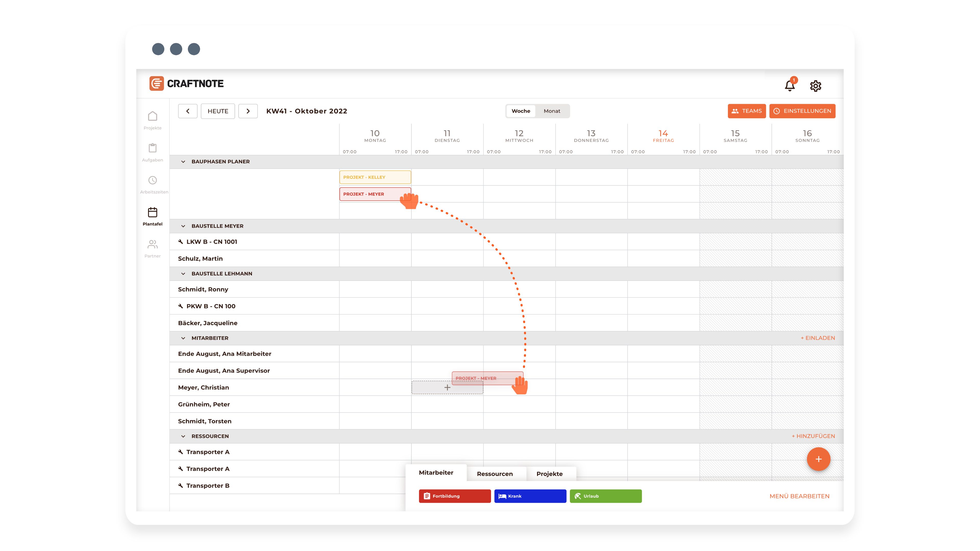Click the HEUTE button

tap(218, 111)
